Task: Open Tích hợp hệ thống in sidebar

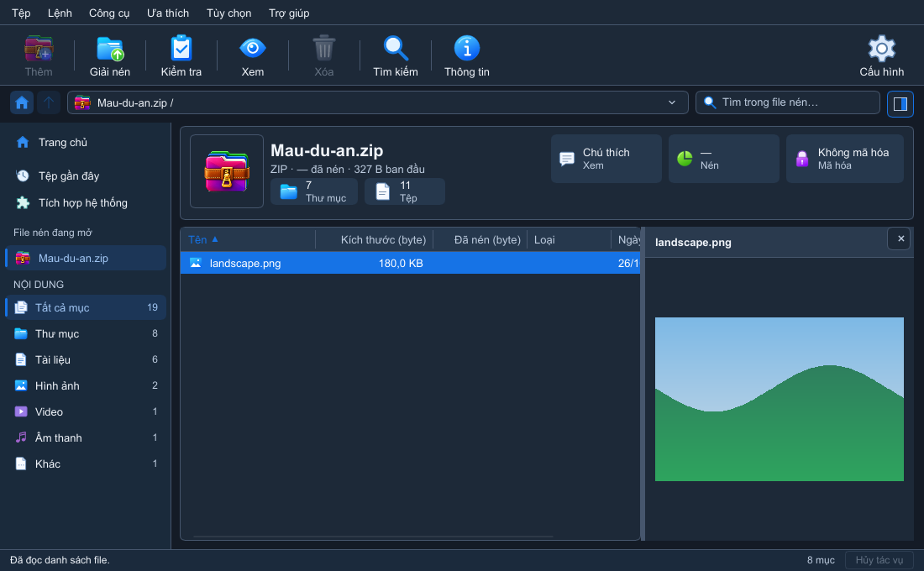Action: 86,202
